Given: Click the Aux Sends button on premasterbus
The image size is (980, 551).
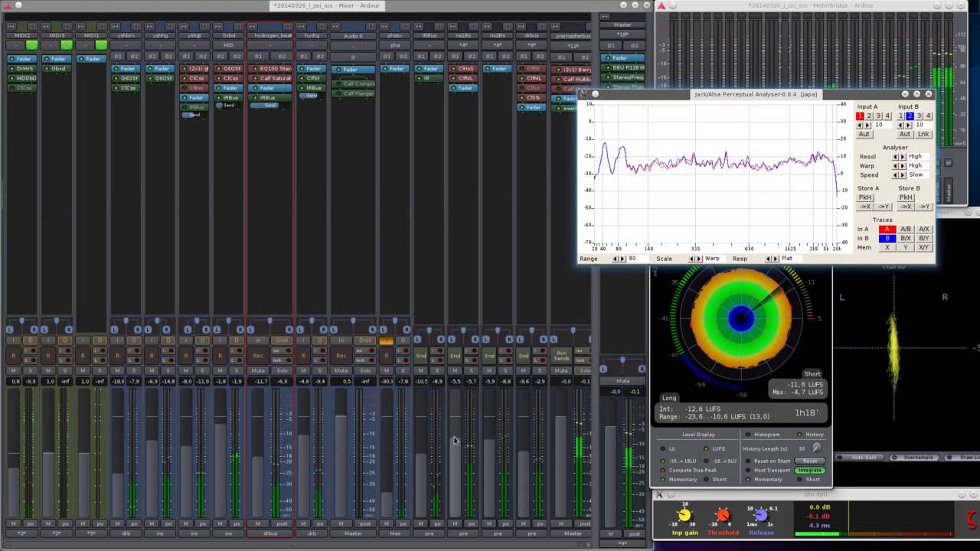Looking at the screenshot, I should tap(561, 356).
